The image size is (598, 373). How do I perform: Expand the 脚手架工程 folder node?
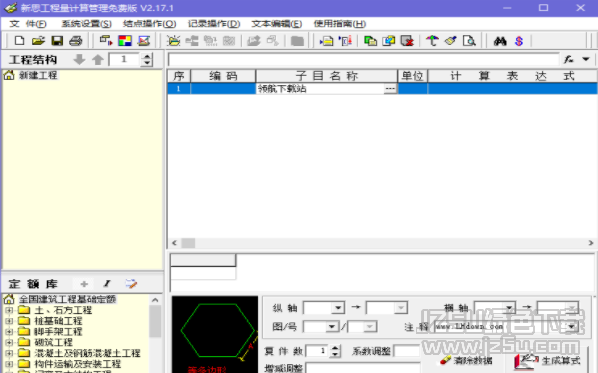[9, 331]
